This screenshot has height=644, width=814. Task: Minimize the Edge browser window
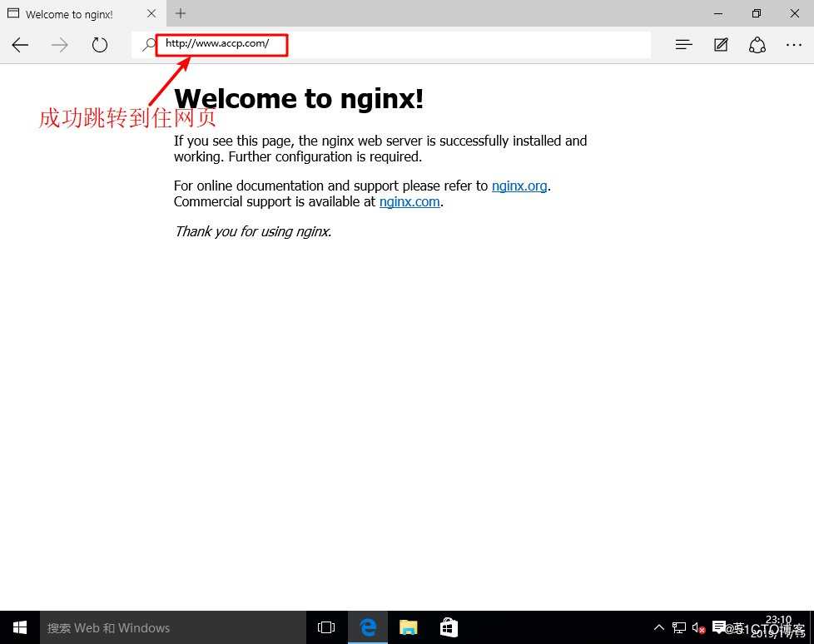coord(718,13)
